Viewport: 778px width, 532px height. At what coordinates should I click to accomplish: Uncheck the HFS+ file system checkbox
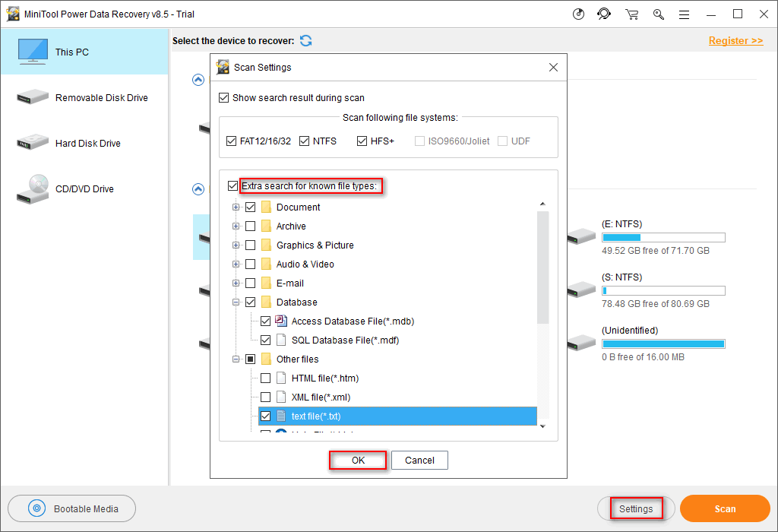coord(362,141)
